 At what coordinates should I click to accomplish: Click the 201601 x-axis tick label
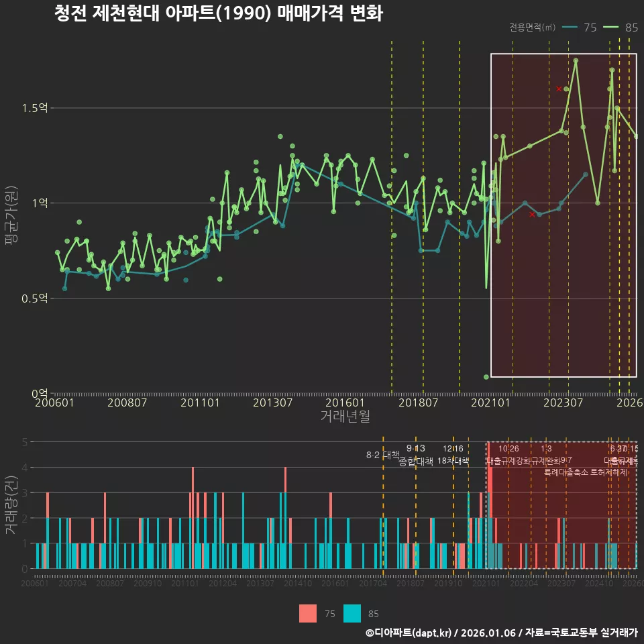click(x=345, y=402)
